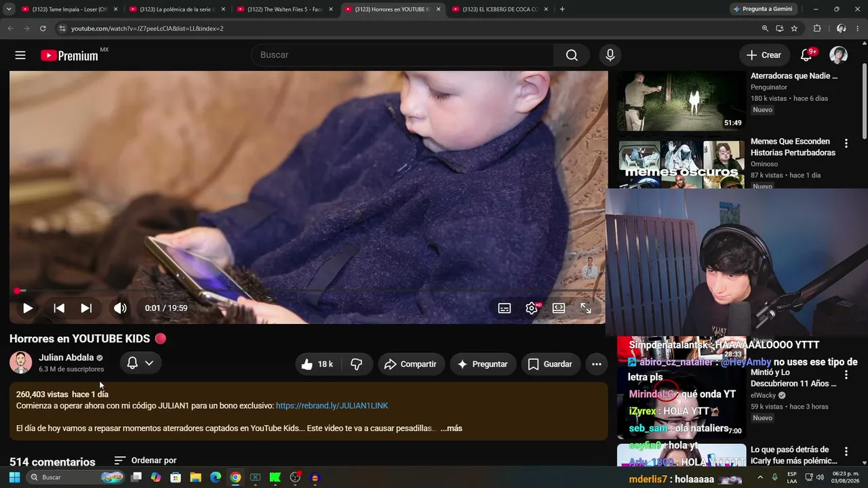Open Julian Abdala channel name link
This screenshot has height=488, width=868.
pyautogui.click(x=66, y=357)
